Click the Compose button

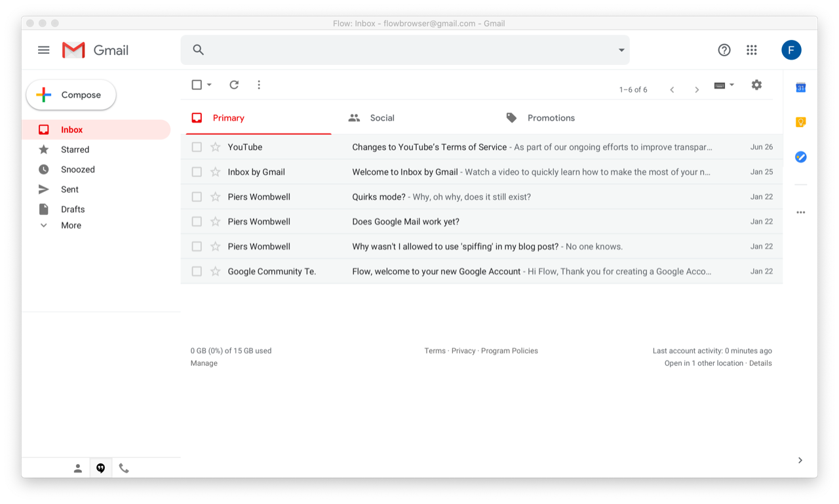pyautogui.click(x=71, y=94)
